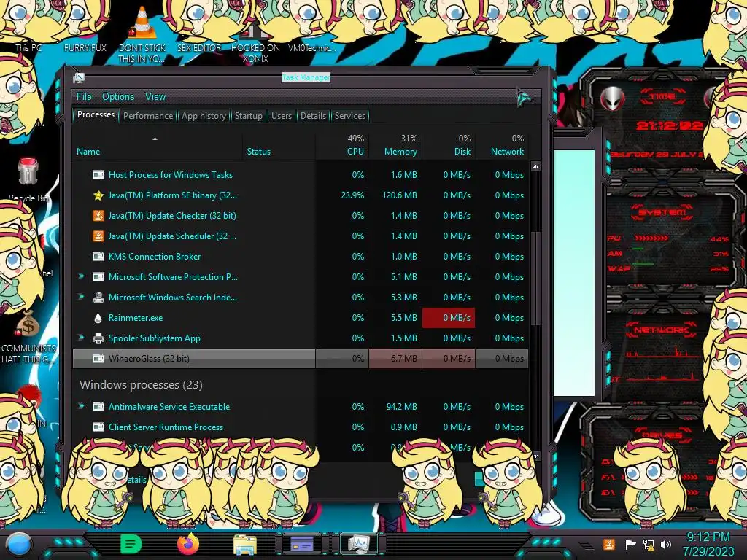Viewport: 747px width, 560px height.
Task: Switch to the Performance tab
Action: point(148,116)
